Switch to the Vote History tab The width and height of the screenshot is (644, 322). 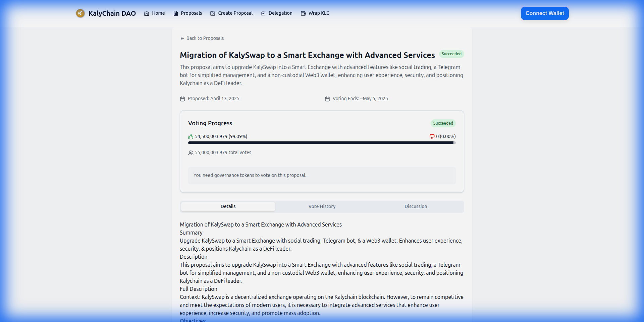click(x=322, y=206)
